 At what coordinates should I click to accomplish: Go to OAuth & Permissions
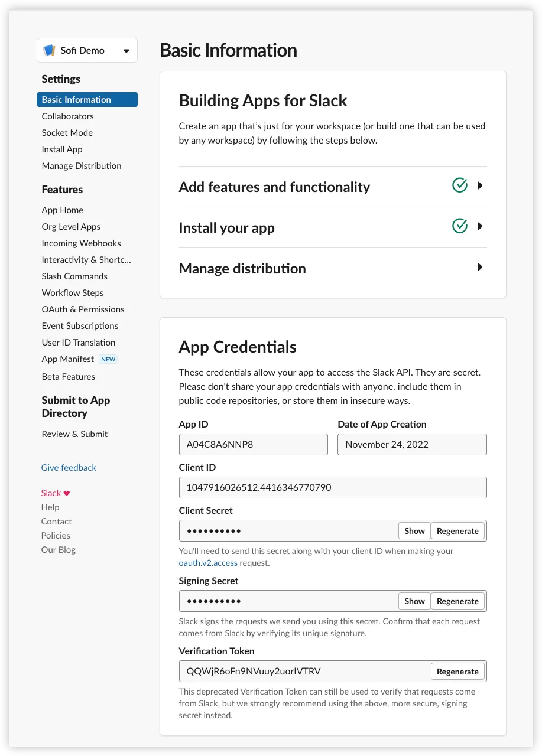83,309
